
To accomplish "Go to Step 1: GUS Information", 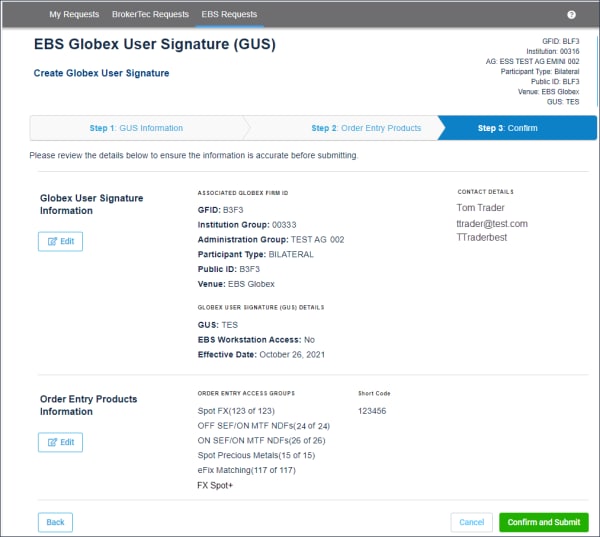I will pyautogui.click(x=136, y=128).
